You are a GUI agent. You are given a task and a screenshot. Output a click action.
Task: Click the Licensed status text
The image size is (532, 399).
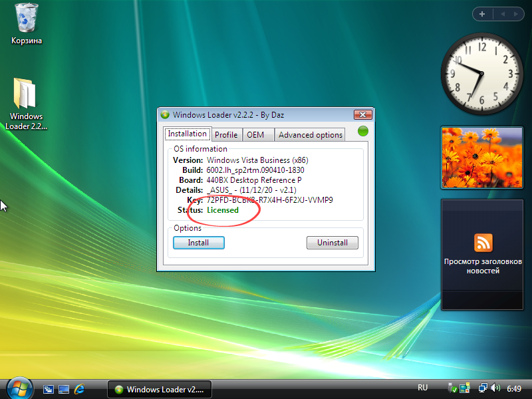[x=223, y=210]
